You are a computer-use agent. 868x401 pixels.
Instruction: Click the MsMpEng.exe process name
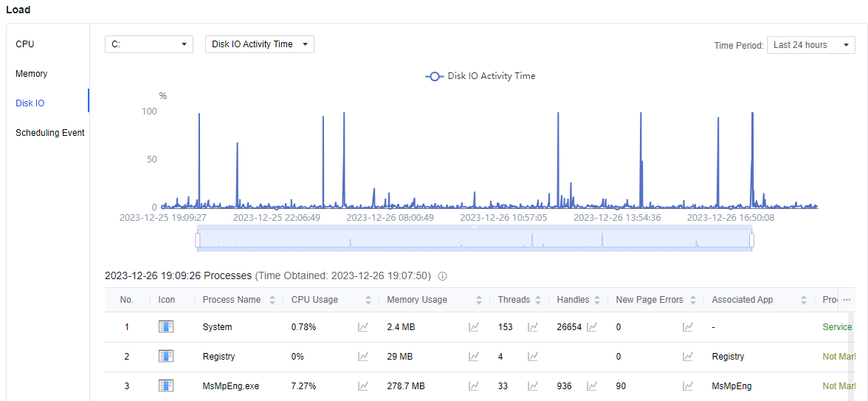(231, 386)
